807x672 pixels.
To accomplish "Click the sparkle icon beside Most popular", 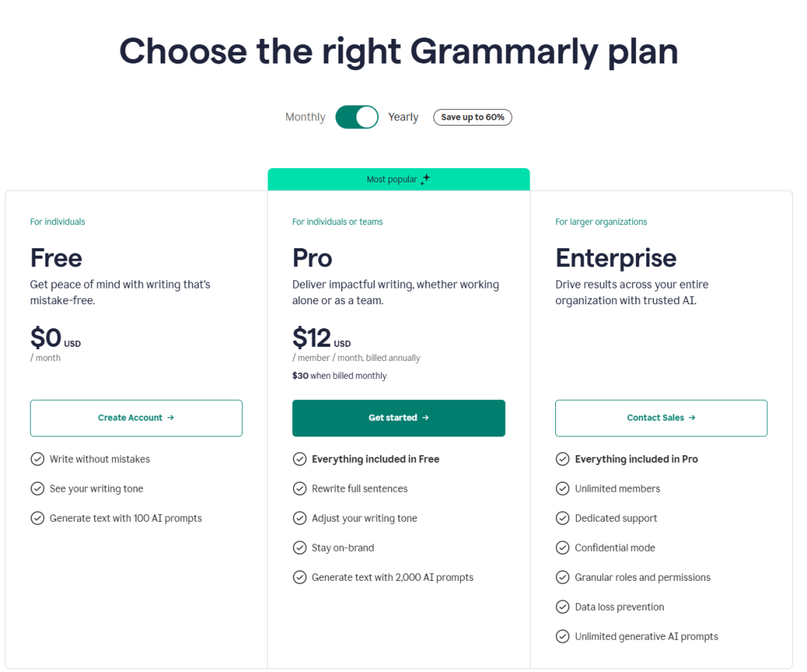I will click(425, 179).
